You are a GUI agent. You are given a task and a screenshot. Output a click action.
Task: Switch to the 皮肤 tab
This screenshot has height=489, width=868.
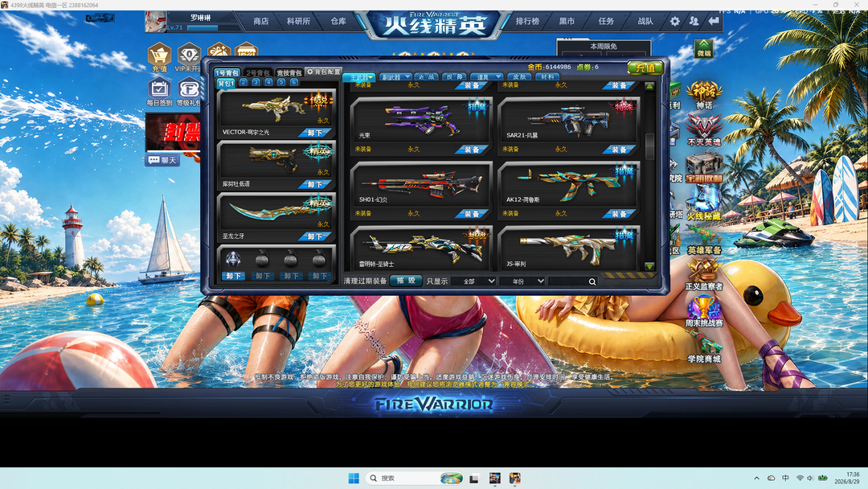518,77
